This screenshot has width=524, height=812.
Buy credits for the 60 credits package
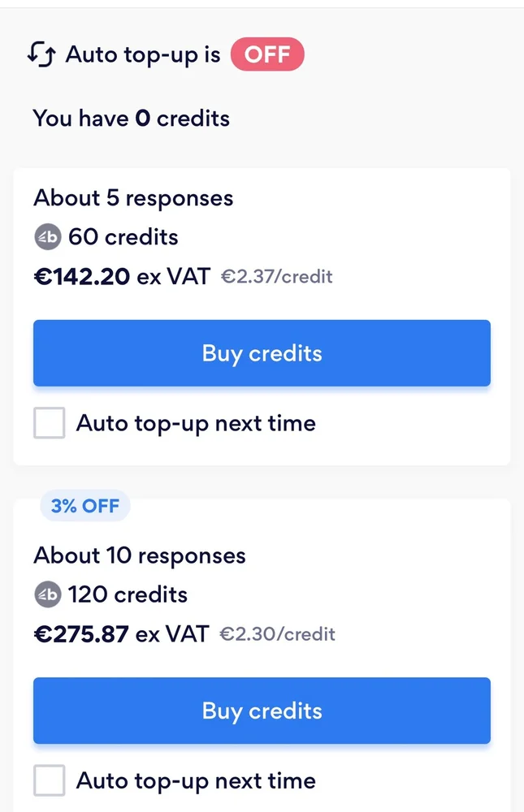[x=262, y=353]
